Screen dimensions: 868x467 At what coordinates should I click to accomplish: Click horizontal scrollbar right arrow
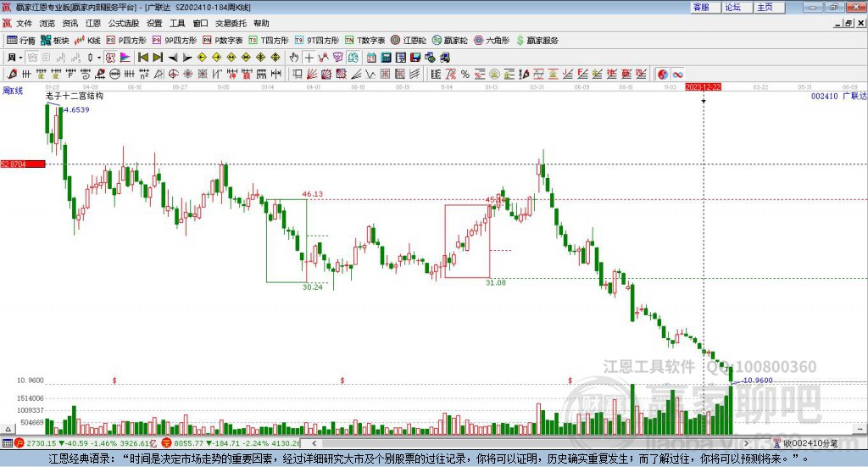click(x=746, y=443)
